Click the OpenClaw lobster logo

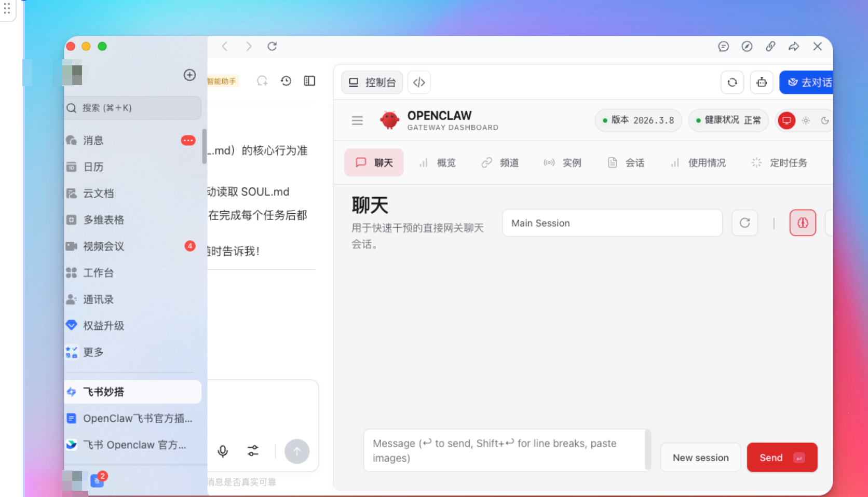pos(389,120)
